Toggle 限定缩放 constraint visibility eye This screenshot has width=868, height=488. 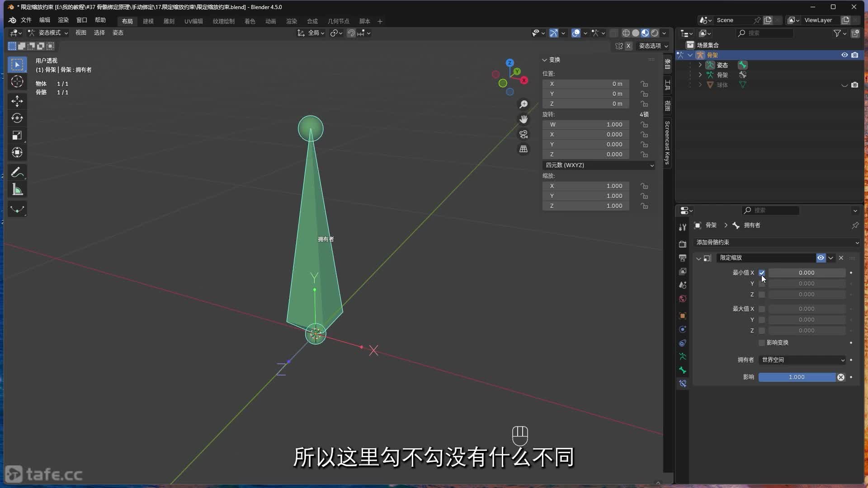point(821,258)
